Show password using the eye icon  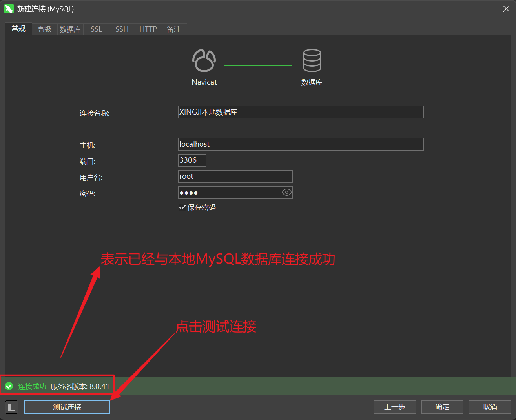pyautogui.click(x=286, y=193)
